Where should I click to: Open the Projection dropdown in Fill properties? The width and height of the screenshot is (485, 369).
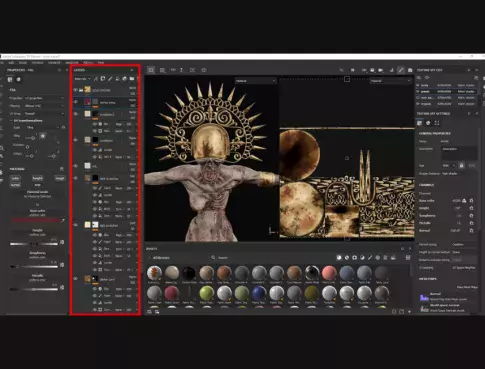44,98
